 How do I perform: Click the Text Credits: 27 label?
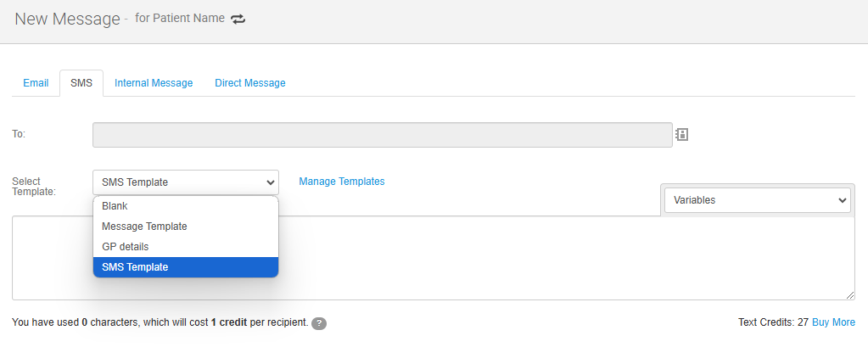(773, 322)
